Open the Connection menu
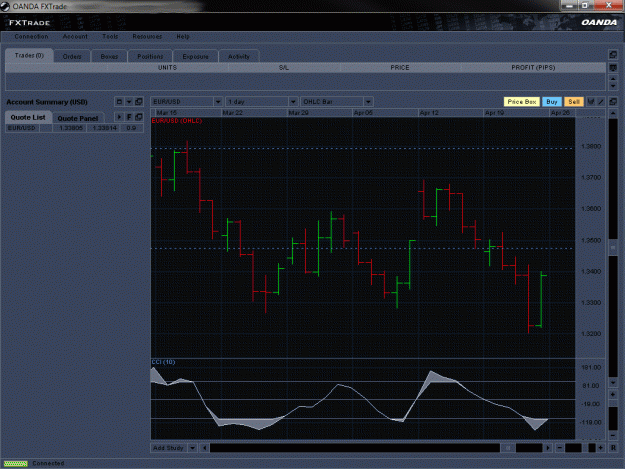625x469 pixels. coord(31,36)
